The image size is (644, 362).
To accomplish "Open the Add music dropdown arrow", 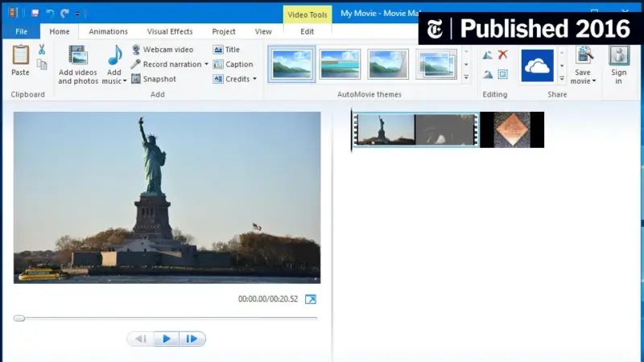I will (x=125, y=81).
